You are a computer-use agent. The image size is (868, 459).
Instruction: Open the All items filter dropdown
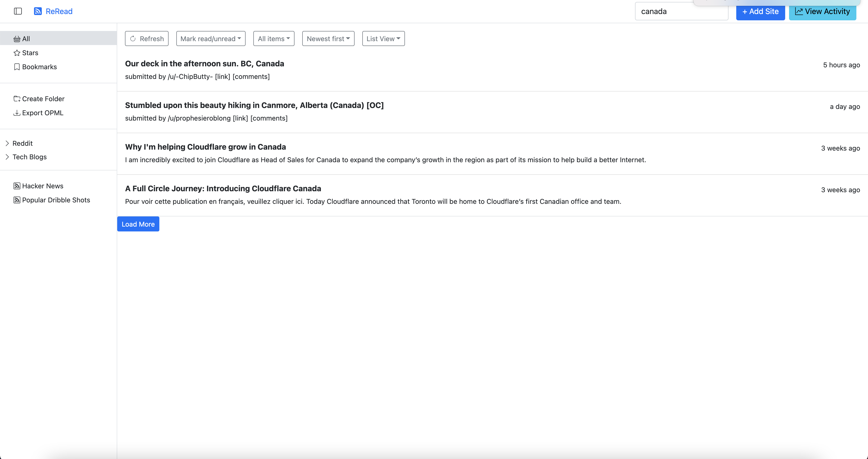274,39
